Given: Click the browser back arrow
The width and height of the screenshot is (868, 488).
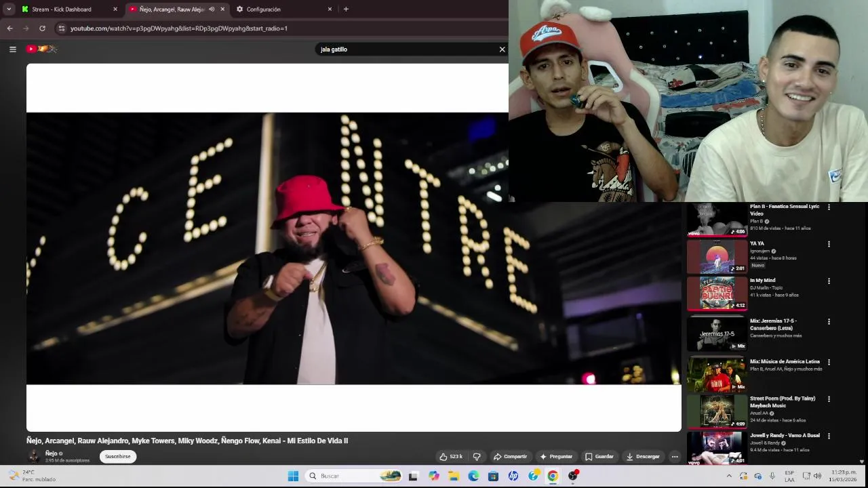Looking at the screenshot, I should pos(9,28).
